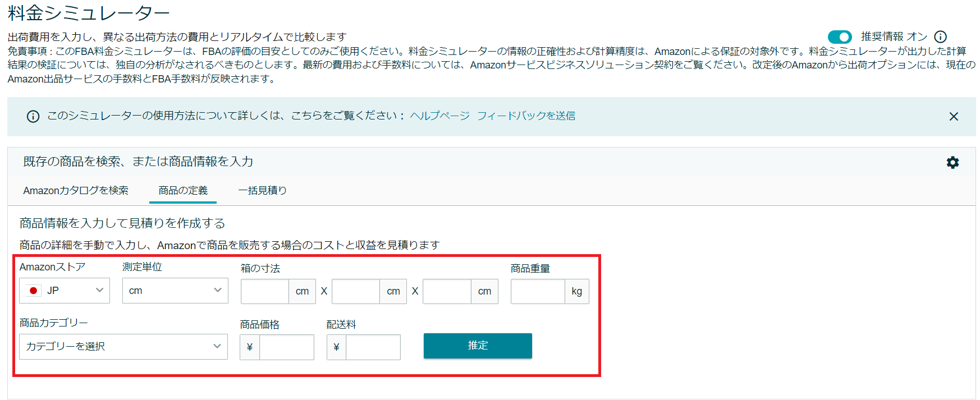Click the kg unit label

coord(577,292)
